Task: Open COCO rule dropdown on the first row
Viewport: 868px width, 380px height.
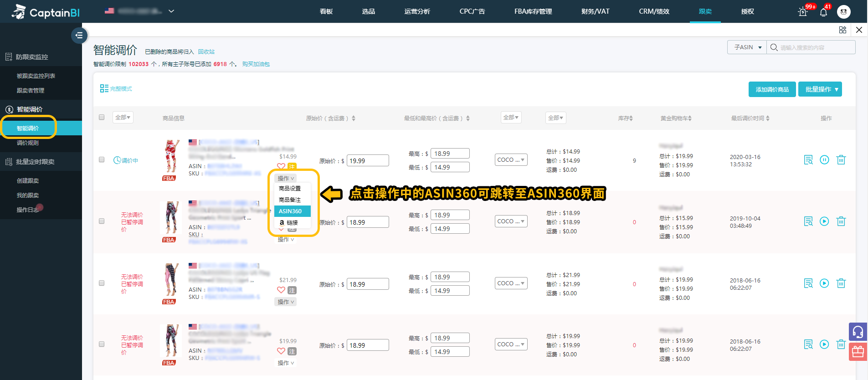Action: tap(511, 160)
